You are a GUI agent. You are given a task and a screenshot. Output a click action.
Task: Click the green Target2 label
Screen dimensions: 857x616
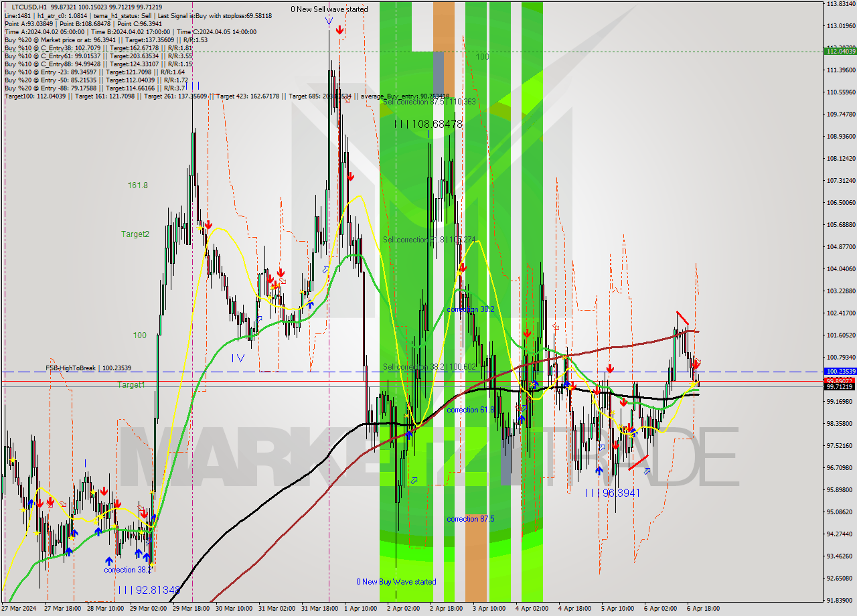(135, 234)
